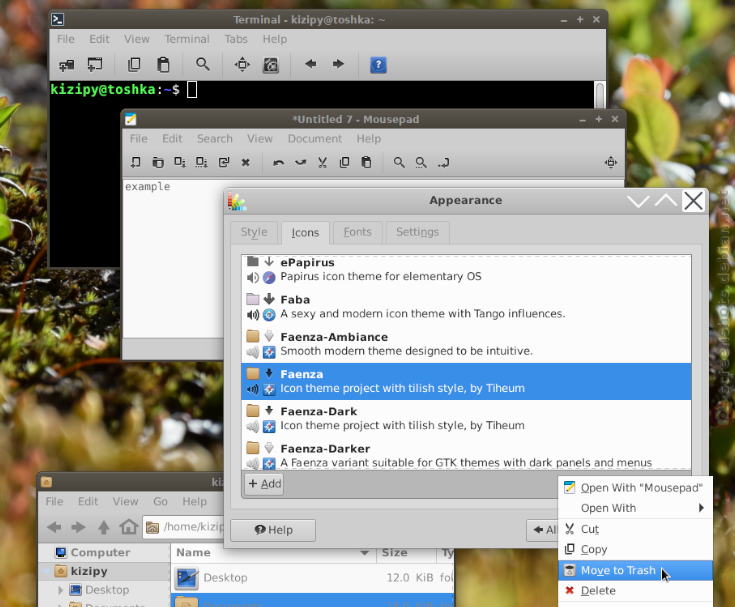The width and height of the screenshot is (735, 607).
Task: Select the Faenza-Darker icon theme
Action: (466, 455)
